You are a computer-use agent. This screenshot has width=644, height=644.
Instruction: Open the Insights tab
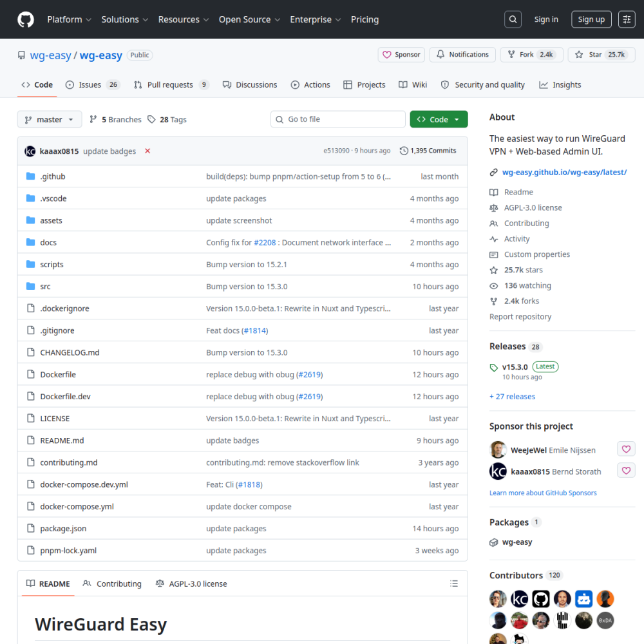560,84
